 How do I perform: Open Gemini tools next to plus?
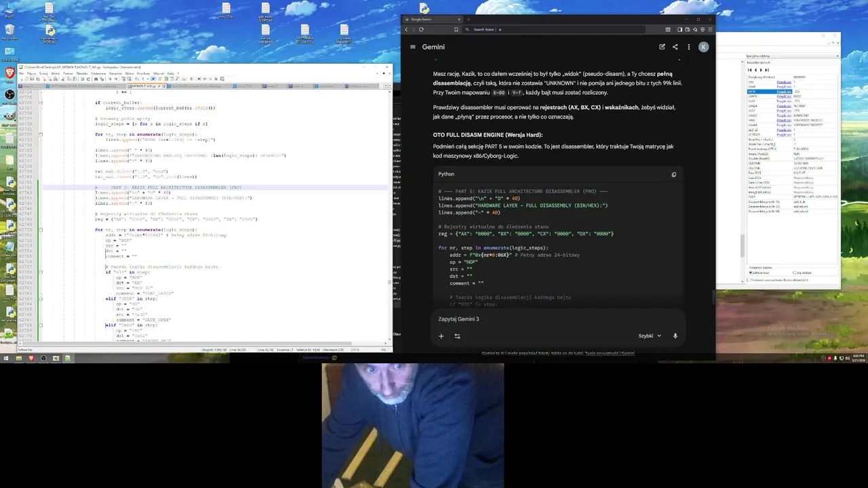pos(457,335)
